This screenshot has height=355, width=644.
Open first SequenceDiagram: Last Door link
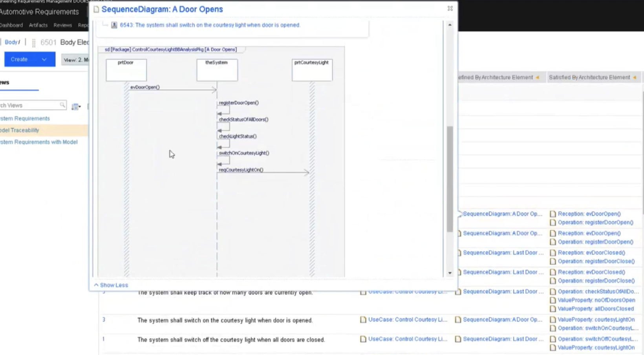click(503, 253)
